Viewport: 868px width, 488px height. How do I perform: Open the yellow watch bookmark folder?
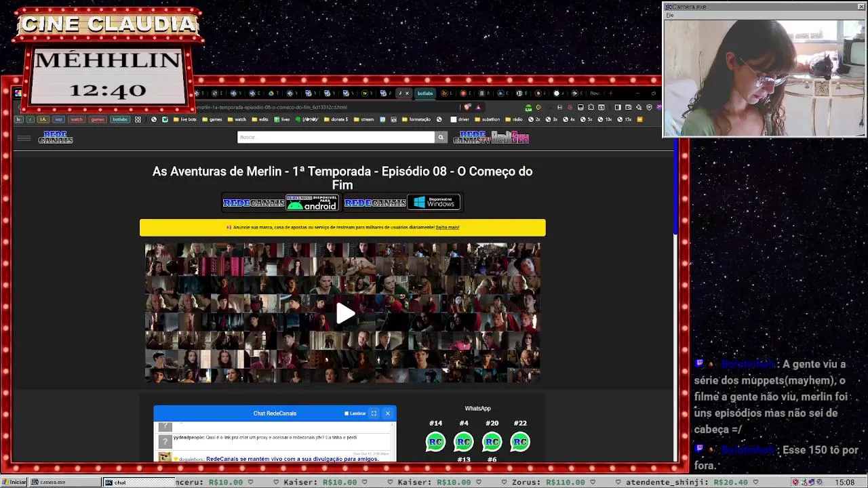click(237, 119)
